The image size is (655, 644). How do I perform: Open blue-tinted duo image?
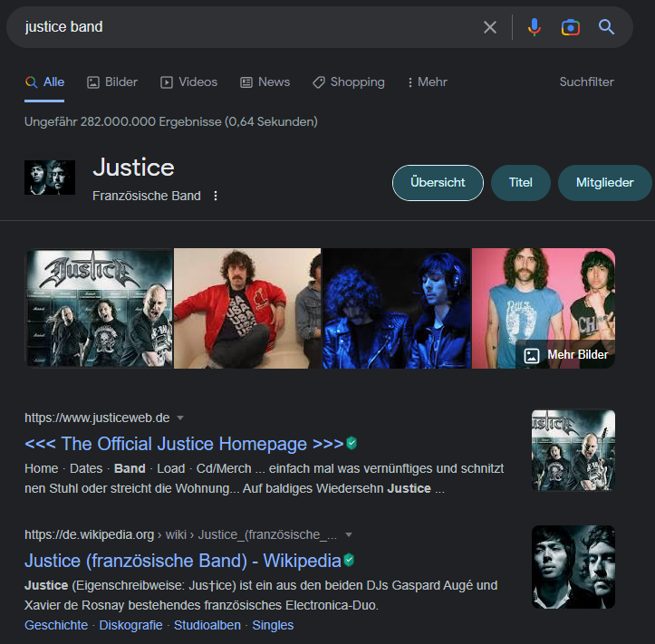pyautogui.click(x=397, y=308)
